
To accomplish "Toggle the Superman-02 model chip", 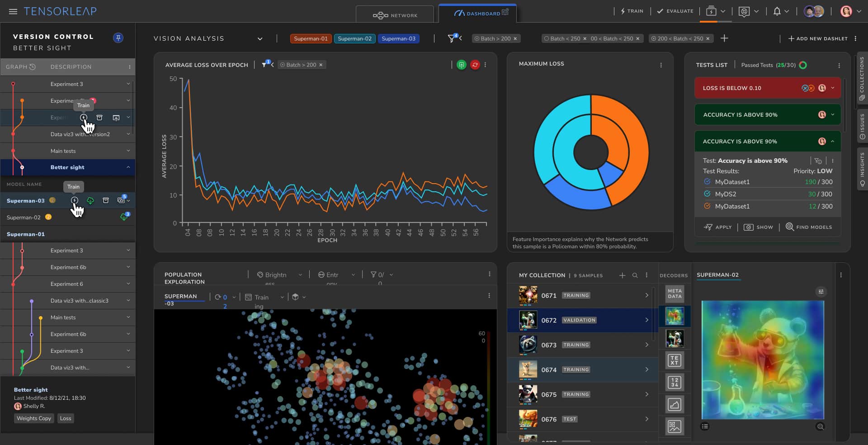I will coord(354,39).
